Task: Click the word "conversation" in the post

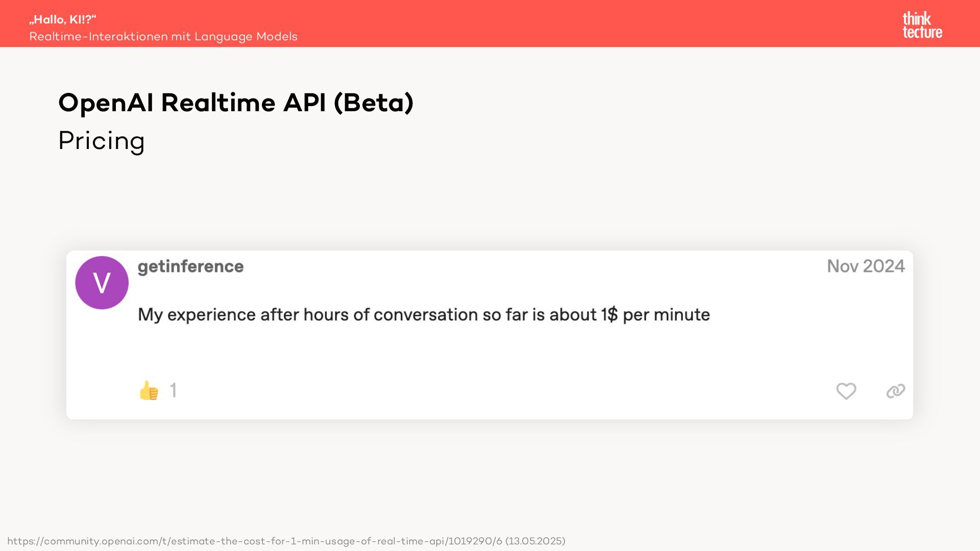Action: [426, 314]
